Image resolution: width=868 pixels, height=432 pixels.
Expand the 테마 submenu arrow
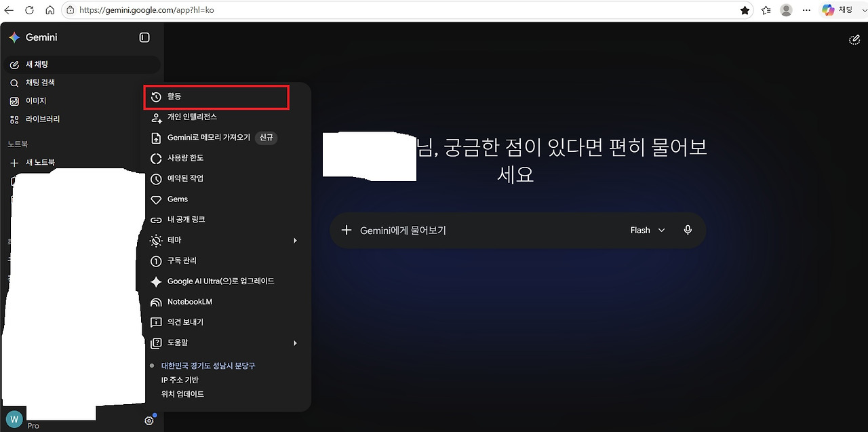click(x=295, y=240)
